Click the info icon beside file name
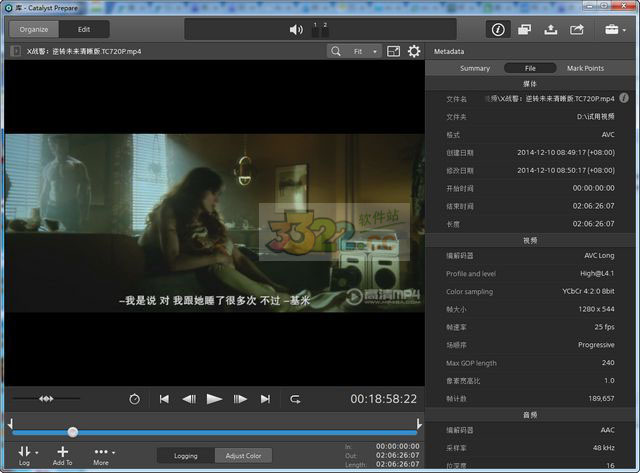Viewport: 640px width, 473px height. 624,98
